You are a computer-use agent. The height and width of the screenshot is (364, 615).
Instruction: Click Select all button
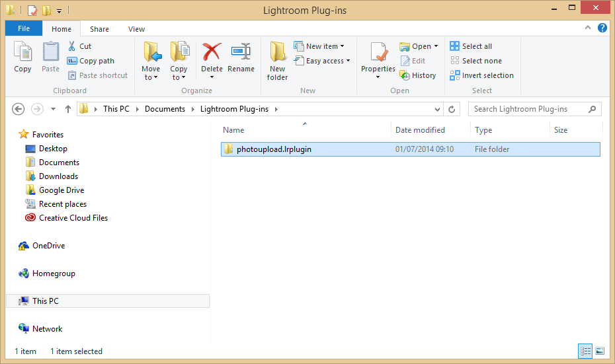point(471,46)
